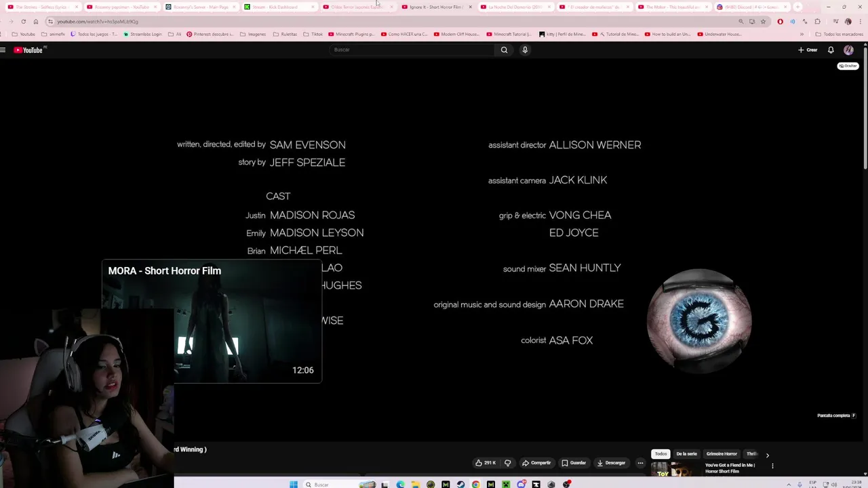Switch to Stream Kick Dashboard tab
The width and height of the screenshot is (868, 488).
pos(278,7)
